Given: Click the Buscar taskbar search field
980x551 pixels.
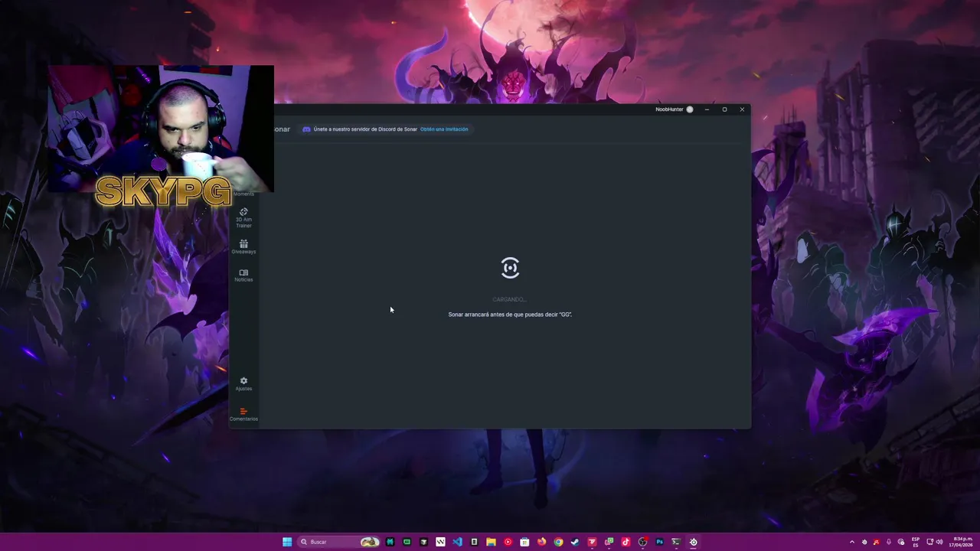Looking at the screenshot, I should click(339, 542).
